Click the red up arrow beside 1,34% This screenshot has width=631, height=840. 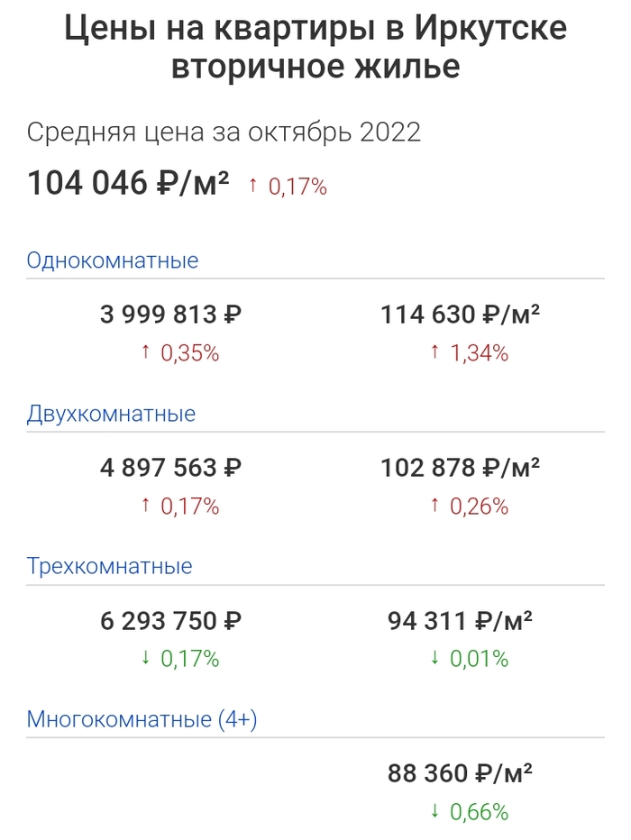[434, 353]
